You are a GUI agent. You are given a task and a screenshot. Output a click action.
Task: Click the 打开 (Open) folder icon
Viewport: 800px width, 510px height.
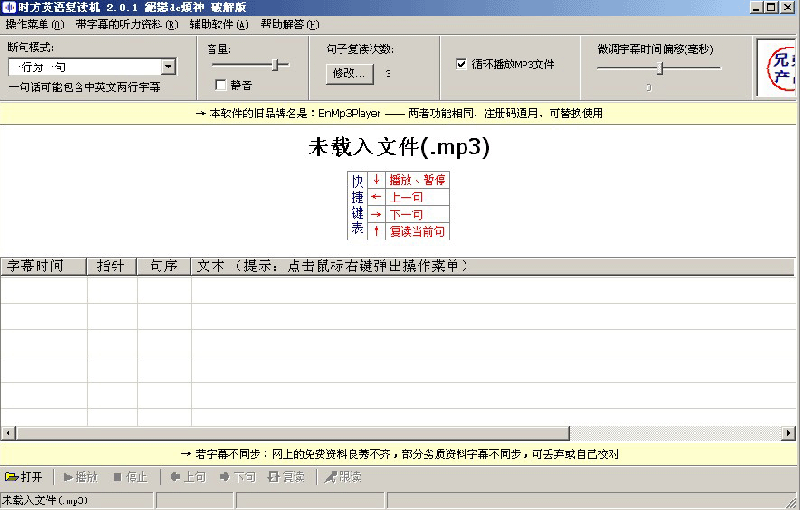[12, 477]
